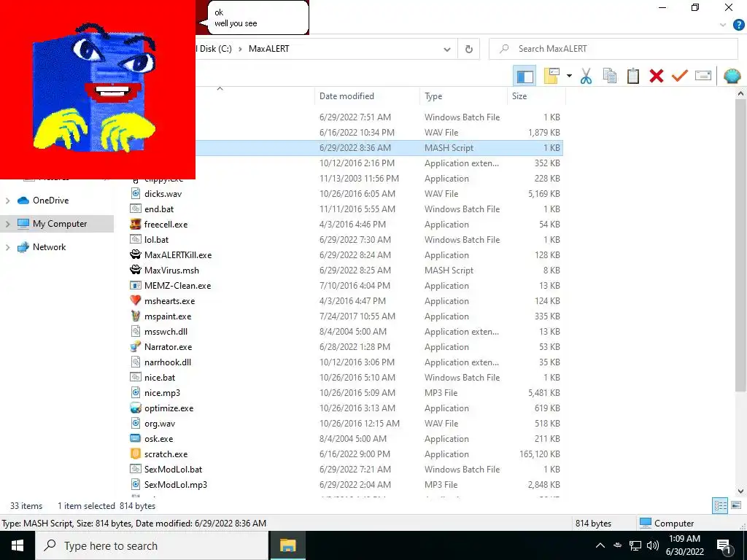The image size is (747, 560).
Task: Select the dicks.wav file icon
Action: click(136, 194)
